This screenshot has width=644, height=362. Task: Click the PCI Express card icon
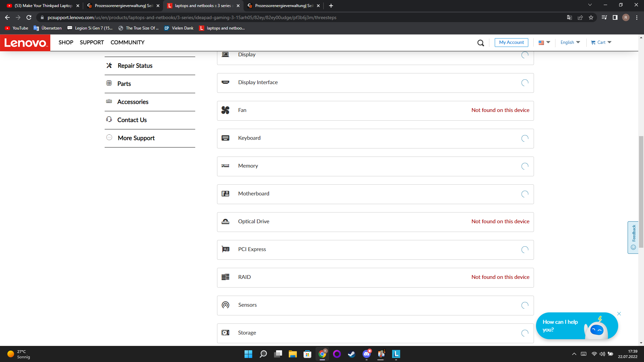coord(225,249)
